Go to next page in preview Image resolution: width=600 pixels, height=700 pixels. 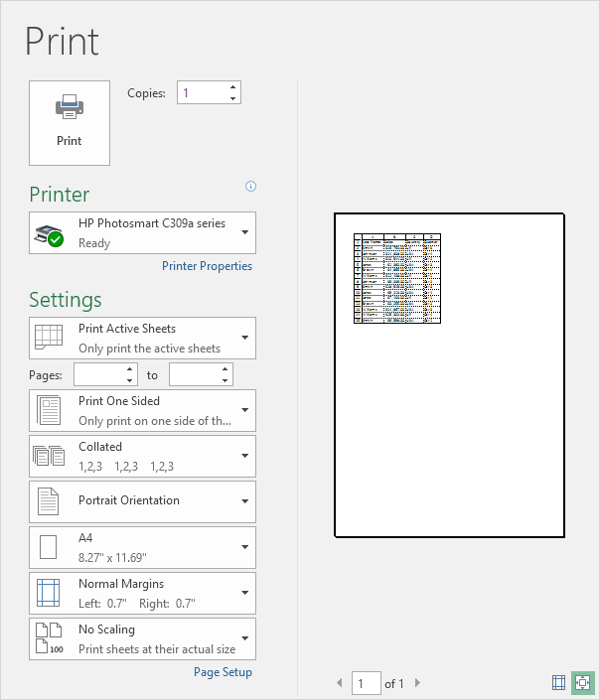tap(417, 682)
